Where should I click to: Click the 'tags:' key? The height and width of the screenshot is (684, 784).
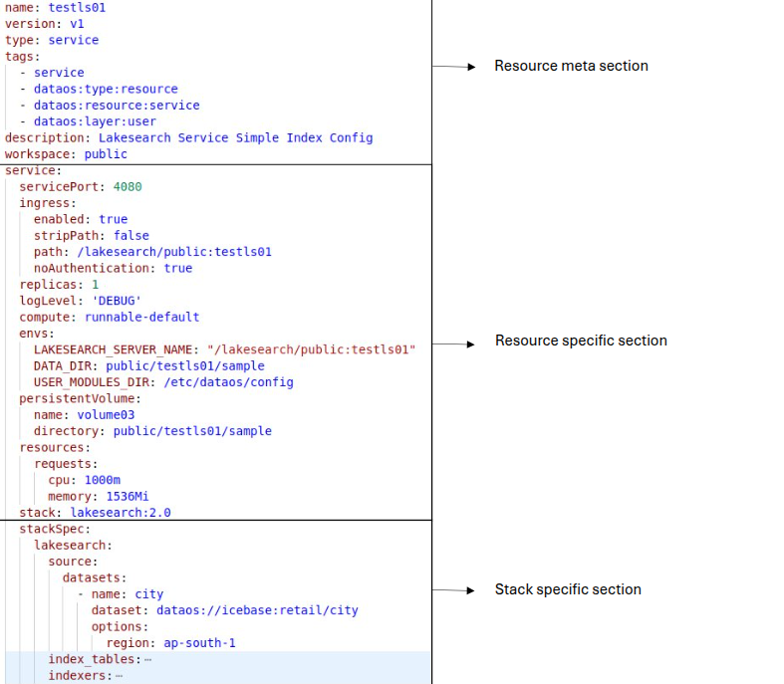coord(23,57)
